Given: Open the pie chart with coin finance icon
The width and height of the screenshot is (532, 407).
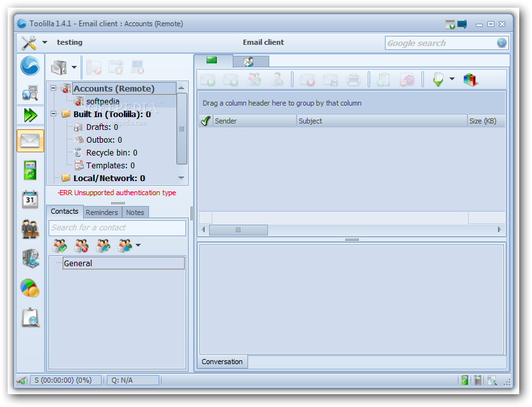Looking at the screenshot, I should pyautogui.click(x=30, y=288).
